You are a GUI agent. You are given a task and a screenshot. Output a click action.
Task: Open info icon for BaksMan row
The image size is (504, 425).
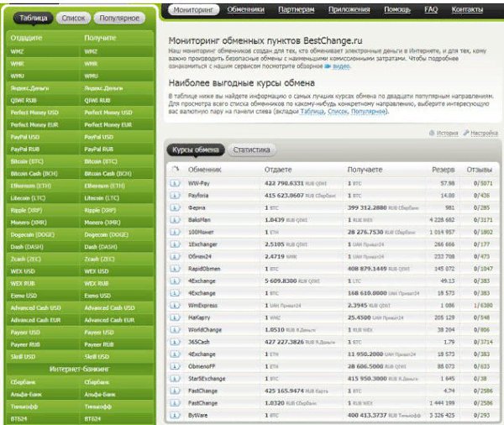[x=175, y=220]
